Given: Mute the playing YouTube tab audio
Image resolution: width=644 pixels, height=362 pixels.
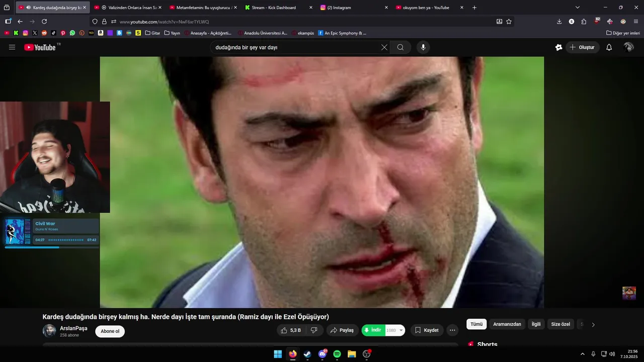Looking at the screenshot, I should pos(28,8).
